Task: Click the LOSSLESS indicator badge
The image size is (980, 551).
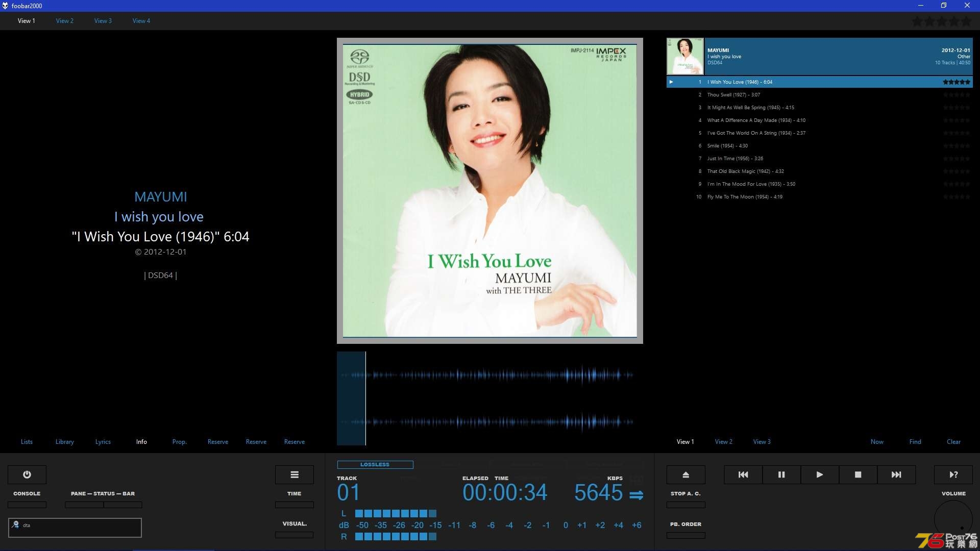Action: coord(375,465)
